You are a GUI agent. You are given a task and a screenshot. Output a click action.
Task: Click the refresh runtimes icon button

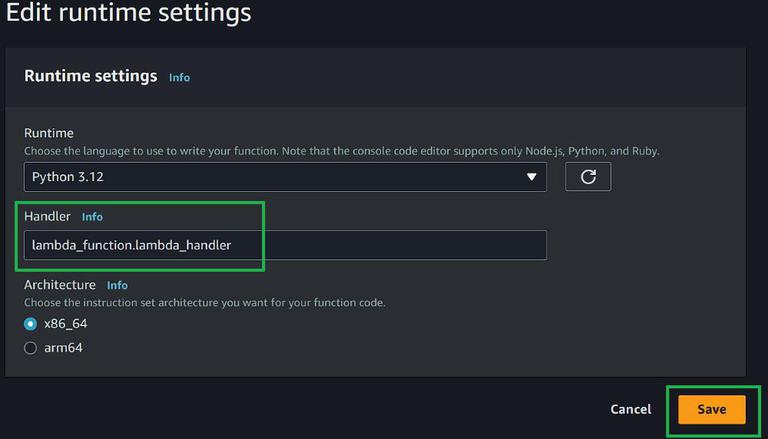tap(588, 177)
